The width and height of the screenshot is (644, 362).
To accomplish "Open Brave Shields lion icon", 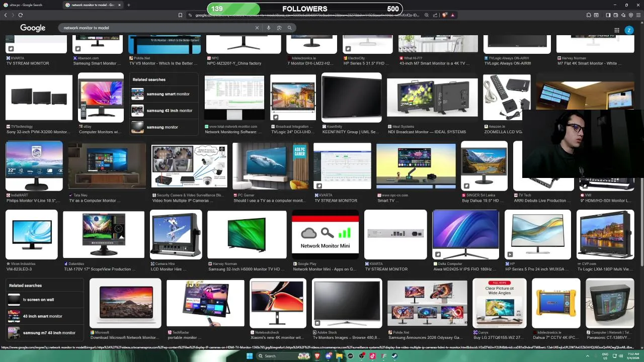I will (x=445, y=15).
